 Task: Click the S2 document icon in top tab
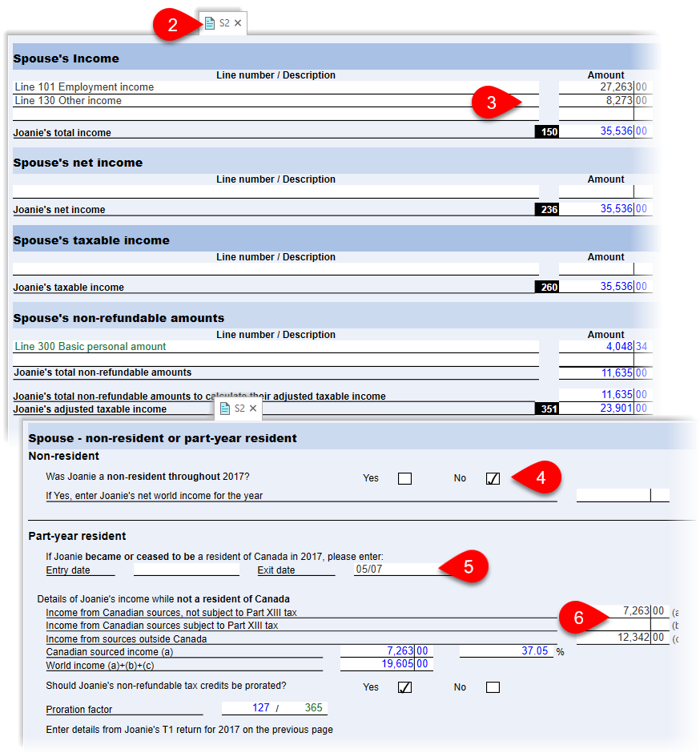pos(210,23)
